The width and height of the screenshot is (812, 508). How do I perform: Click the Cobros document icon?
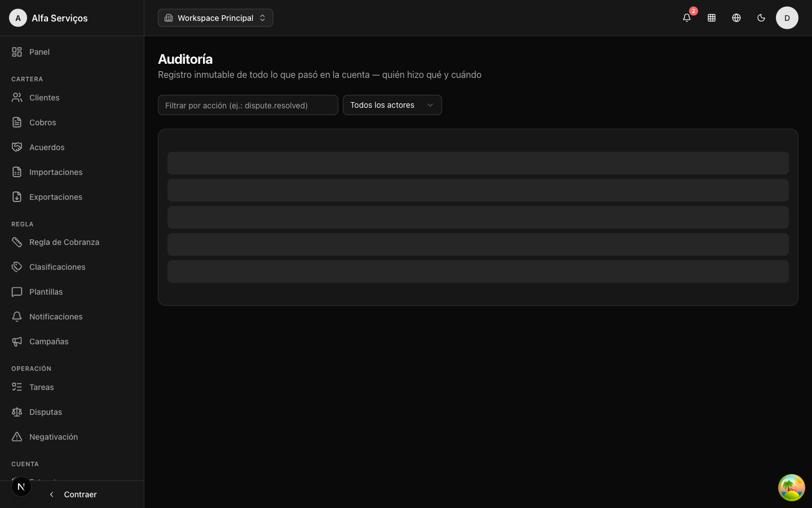pos(17,122)
